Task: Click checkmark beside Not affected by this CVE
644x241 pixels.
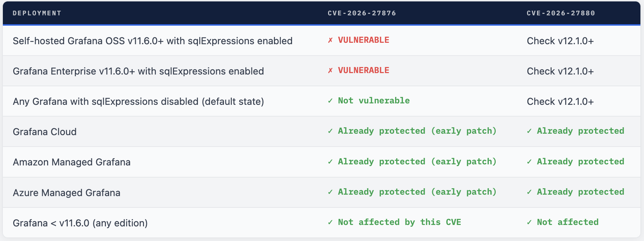Action: (330, 222)
